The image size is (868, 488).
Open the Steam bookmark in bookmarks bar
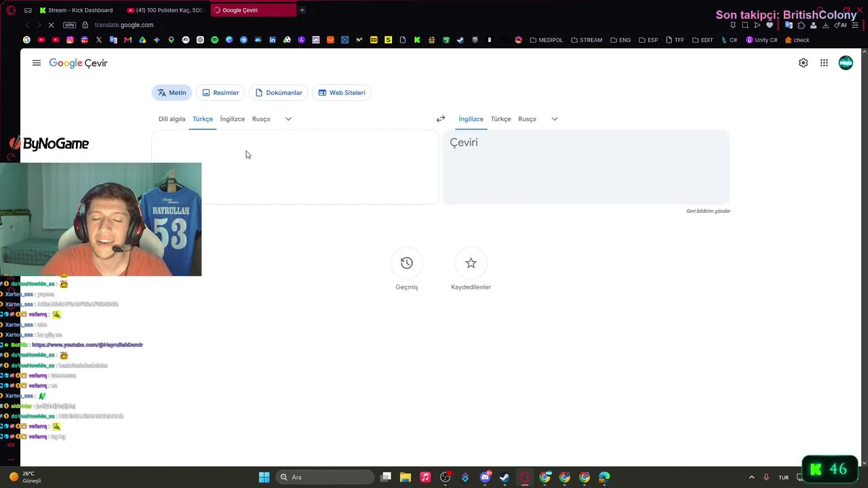(x=460, y=40)
